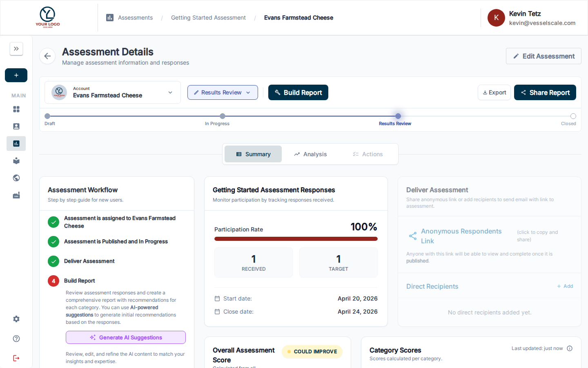Click Build Report button
588x368 pixels.
(298, 92)
